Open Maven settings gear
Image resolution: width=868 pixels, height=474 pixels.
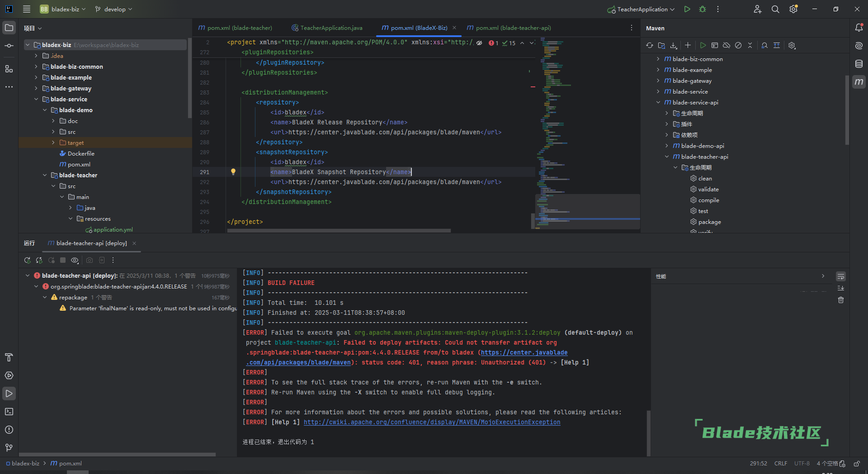point(792,45)
